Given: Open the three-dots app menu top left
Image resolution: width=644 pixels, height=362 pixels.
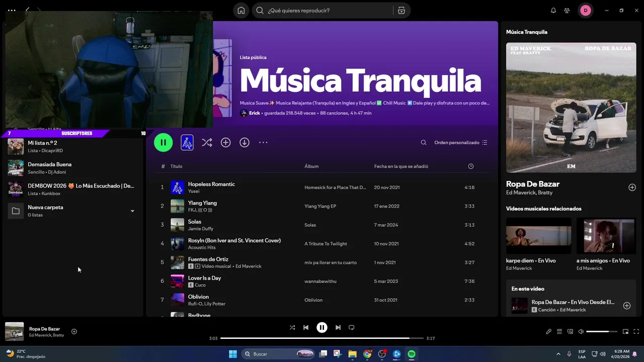Looking at the screenshot, I should click(12, 10).
